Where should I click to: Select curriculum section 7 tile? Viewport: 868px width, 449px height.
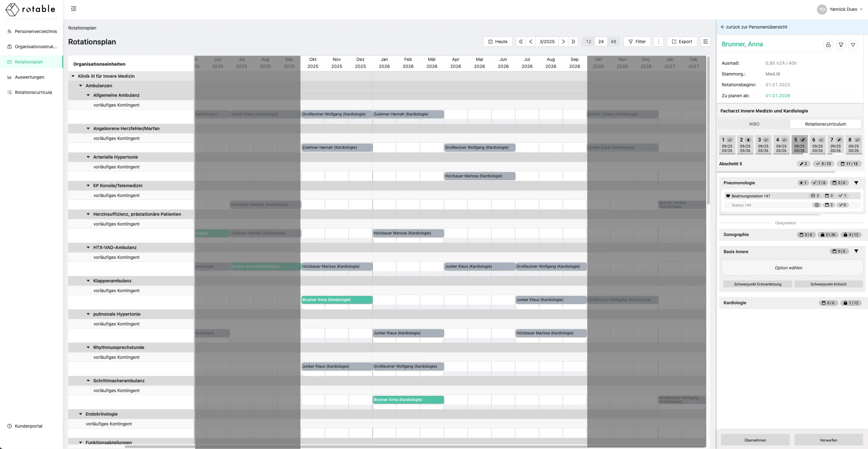point(835,144)
